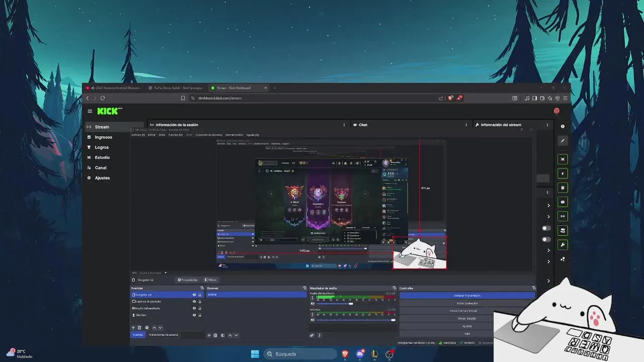Open Filtros for selected source

(211, 280)
